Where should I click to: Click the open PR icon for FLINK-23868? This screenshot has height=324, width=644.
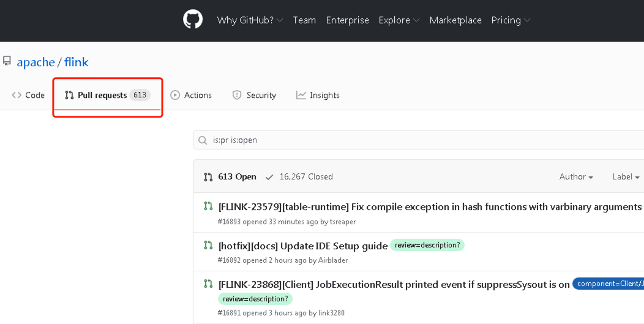pos(208,284)
